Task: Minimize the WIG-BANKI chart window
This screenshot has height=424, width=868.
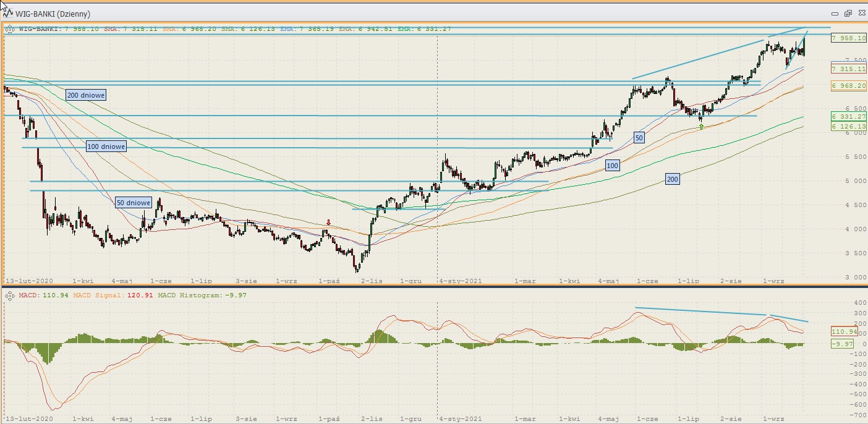Action: click(835, 14)
